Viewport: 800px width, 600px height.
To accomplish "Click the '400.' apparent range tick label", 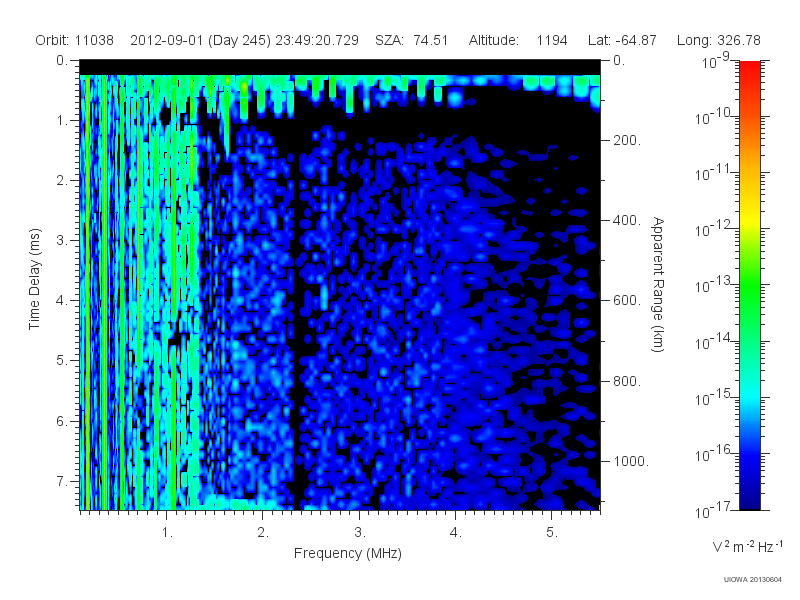I will click(627, 220).
